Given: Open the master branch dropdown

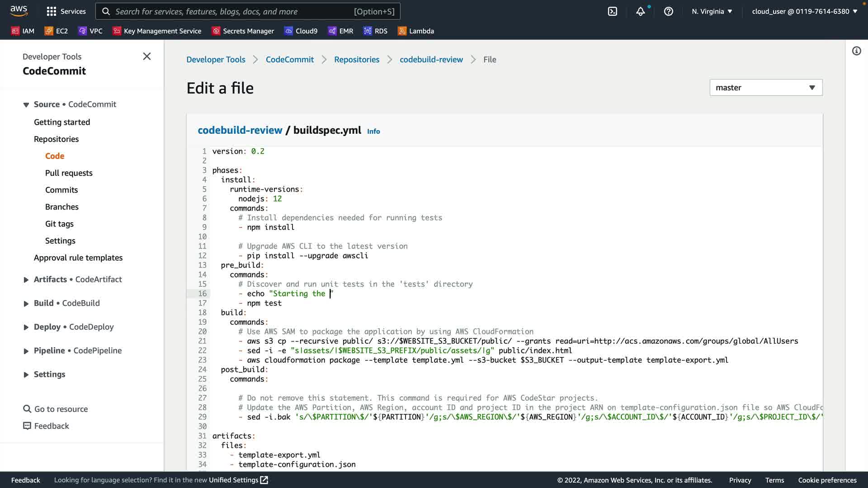Looking at the screenshot, I should pyautogui.click(x=766, y=87).
